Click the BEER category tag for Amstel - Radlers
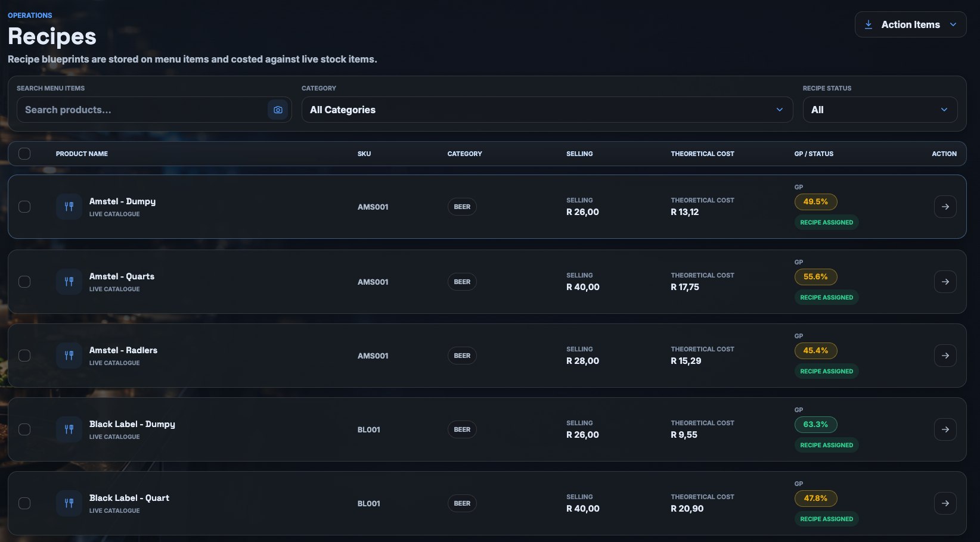The image size is (980, 542). point(462,356)
